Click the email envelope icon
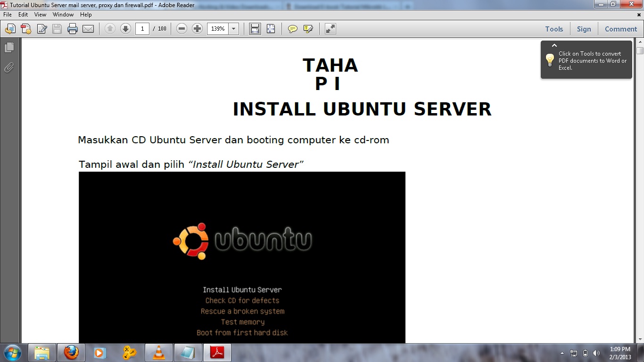The width and height of the screenshot is (644, 362). click(88, 29)
